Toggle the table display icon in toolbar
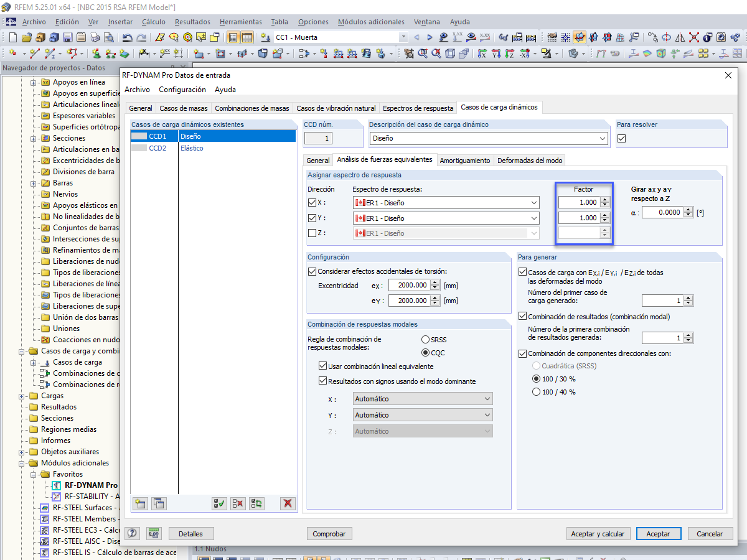 tap(247, 37)
